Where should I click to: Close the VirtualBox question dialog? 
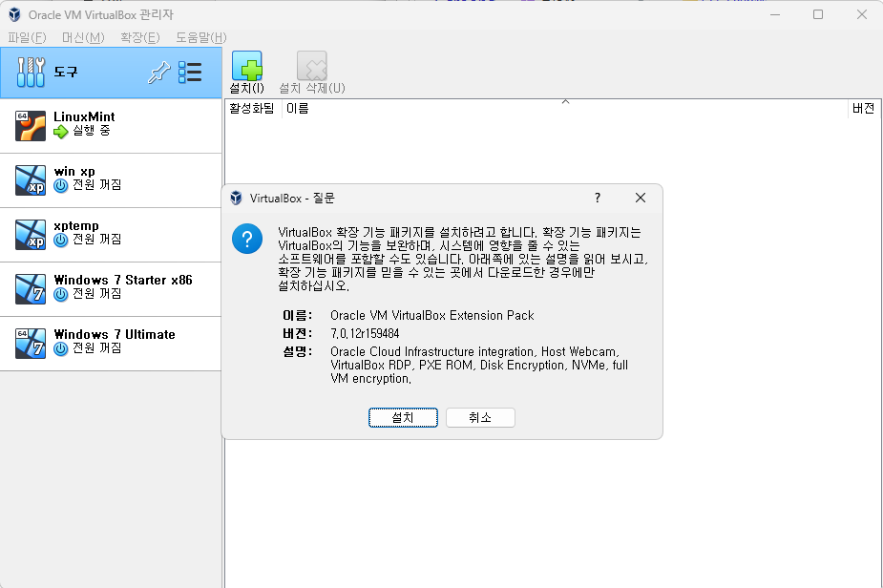(x=641, y=198)
